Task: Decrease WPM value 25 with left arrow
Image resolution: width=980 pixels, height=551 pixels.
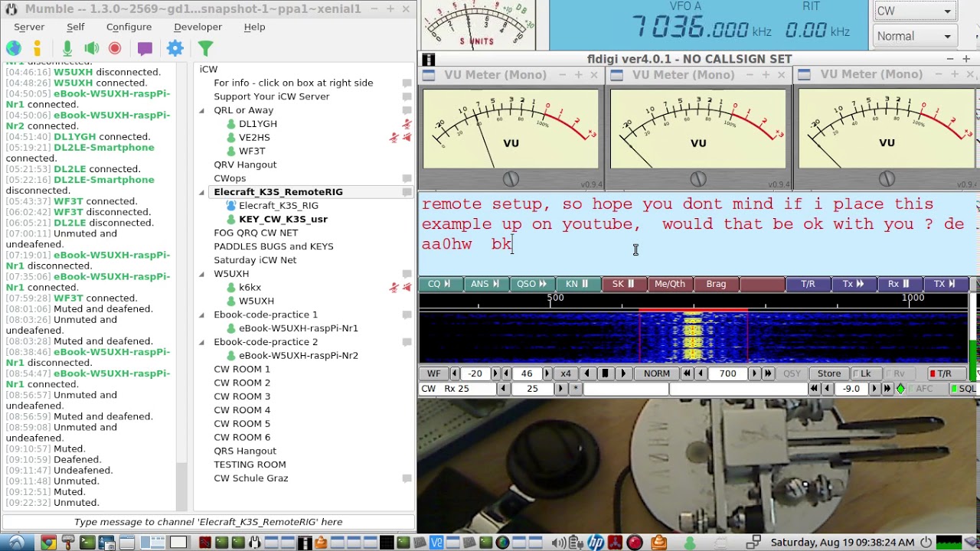Action: coord(502,389)
